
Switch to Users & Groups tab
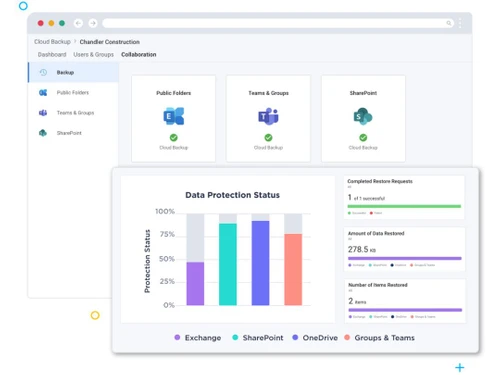[x=93, y=54]
